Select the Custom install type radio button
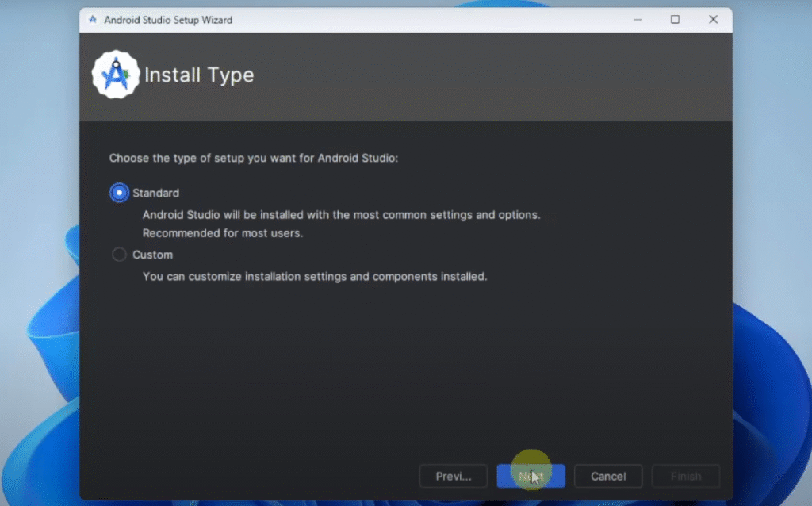812x506 pixels. (x=119, y=255)
